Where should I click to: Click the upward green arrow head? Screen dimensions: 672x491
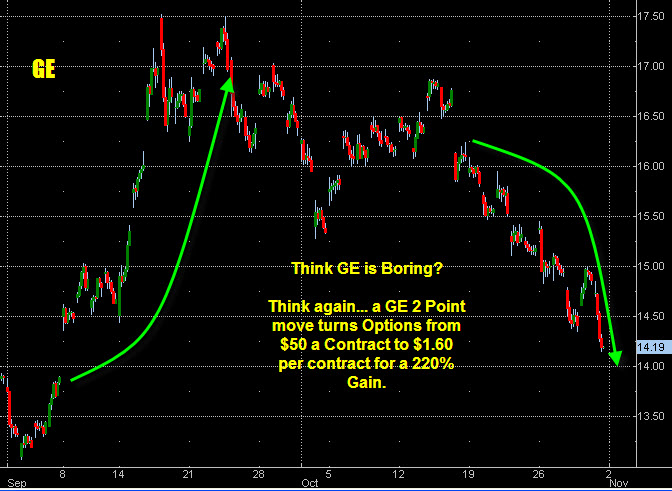[228, 80]
